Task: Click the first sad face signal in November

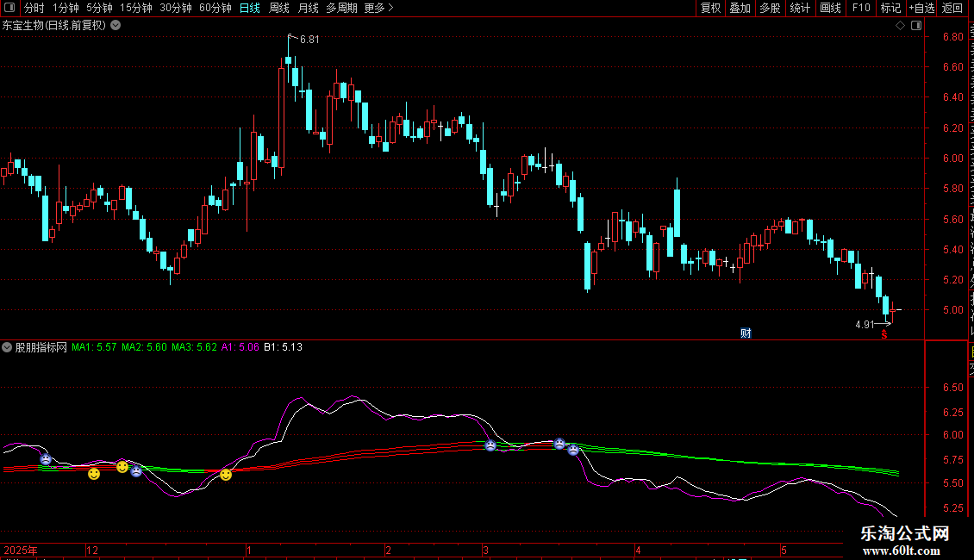Action: click(x=46, y=459)
